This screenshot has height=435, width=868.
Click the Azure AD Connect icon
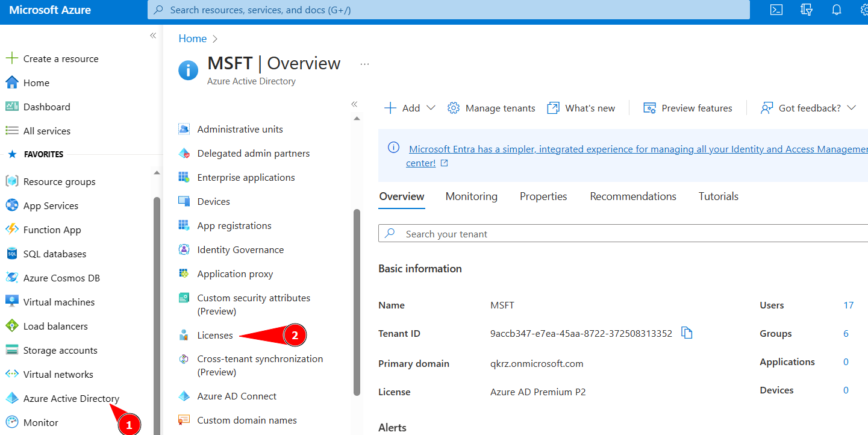click(x=184, y=396)
